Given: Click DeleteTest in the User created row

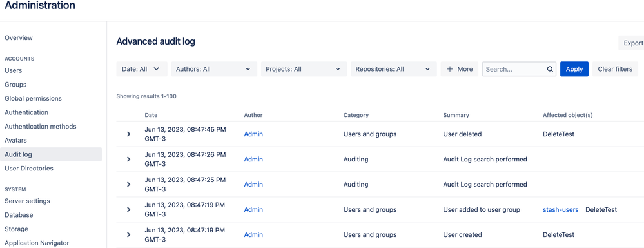Looking at the screenshot, I should pos(558,235).
